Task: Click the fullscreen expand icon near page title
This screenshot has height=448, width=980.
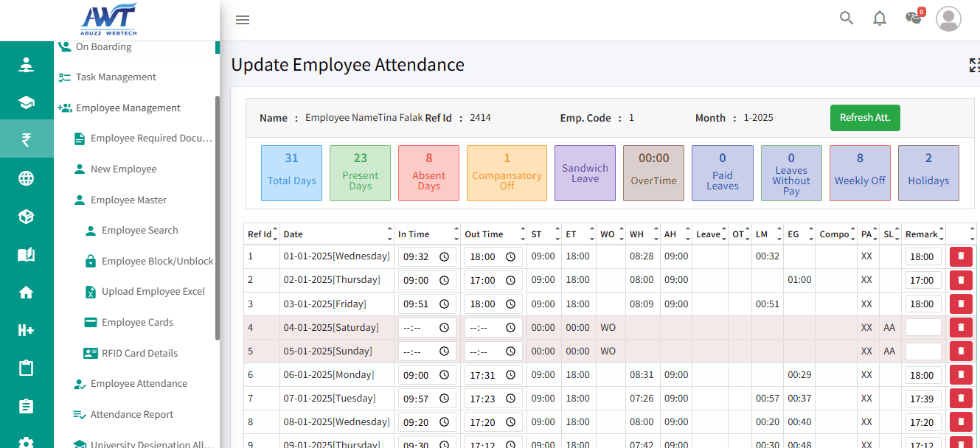Action: [x=974, y=65]
